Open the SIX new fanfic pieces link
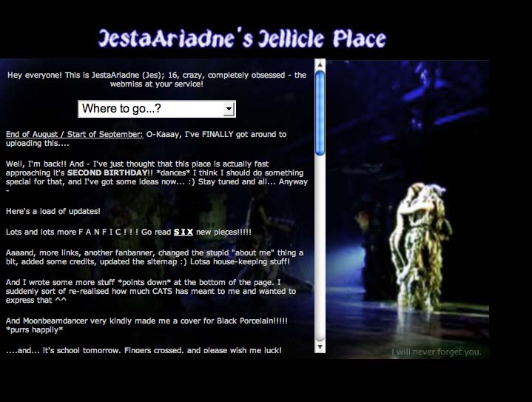 pos(183,232)
